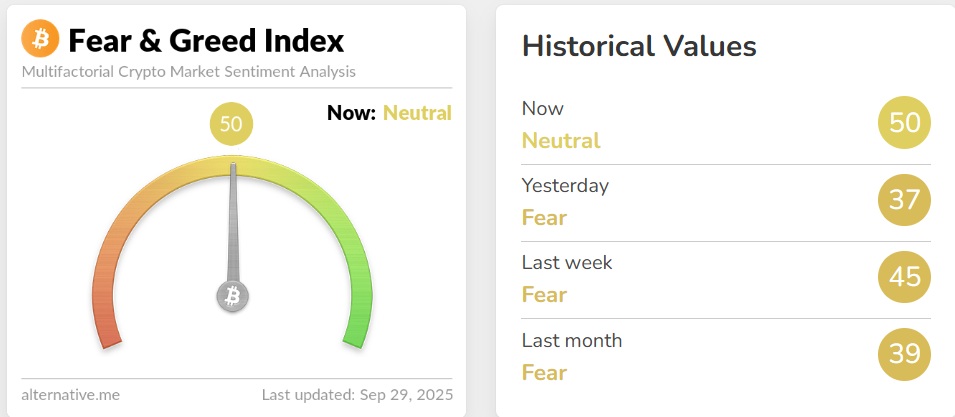Click the Now value circle showing 50
955x417 pixels.
tap(904, 123)
